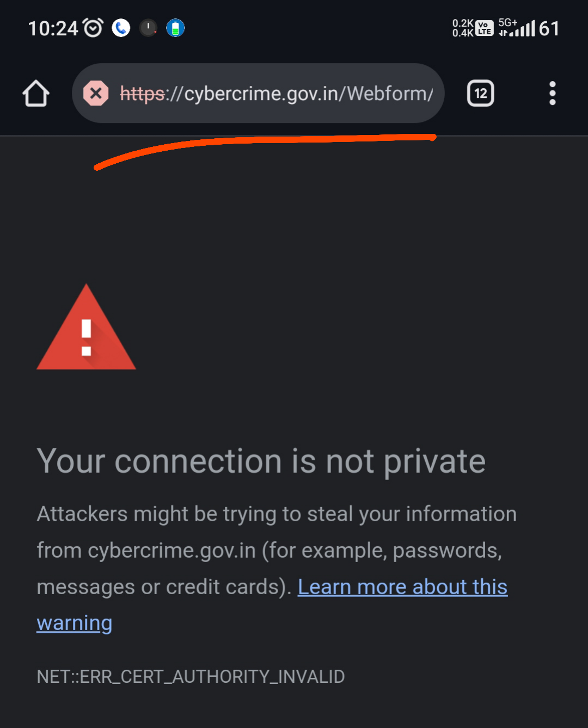This screenshot has width=588, height=728.
Task: Tap the struck-through https scheme text
Action: click(x=142, y=94)
